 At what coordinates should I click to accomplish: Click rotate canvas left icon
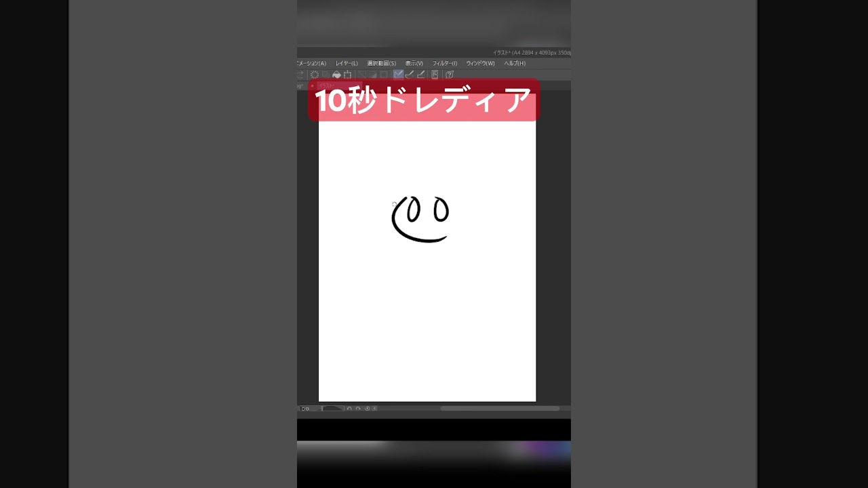point(350,409)
